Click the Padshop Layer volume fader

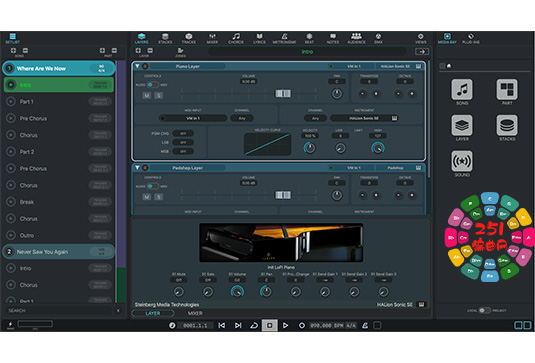(x=283, y=195)
